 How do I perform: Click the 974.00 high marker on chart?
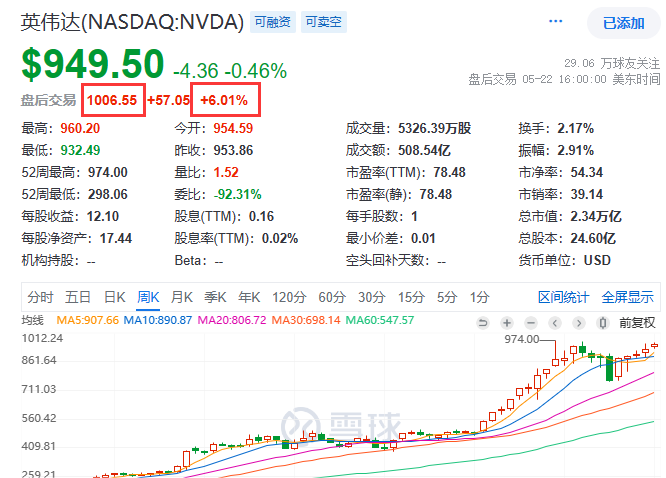(x=522, y=339)
